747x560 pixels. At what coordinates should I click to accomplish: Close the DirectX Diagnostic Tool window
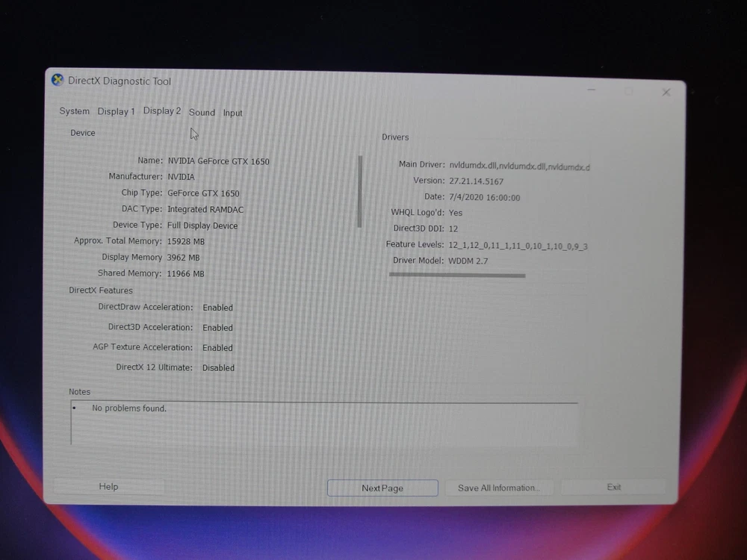[666, 93]
